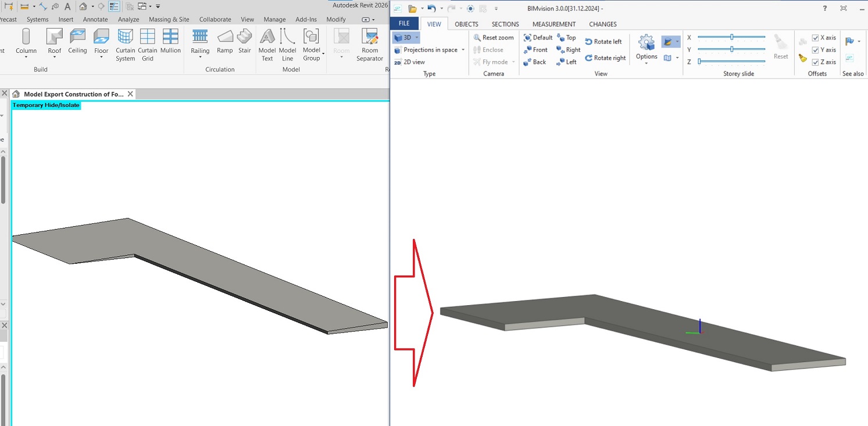868x426 pixels.
Task: Open the Projections in space dropdown
Action: 463,49
